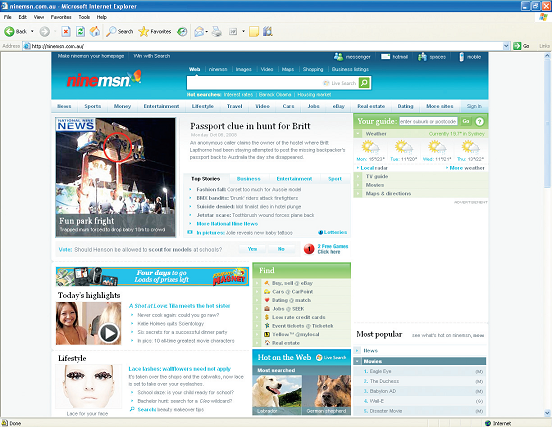Open the Favorites menu
Image resolution: width=552 pixels, height=427 pixels.
point(61,17)
